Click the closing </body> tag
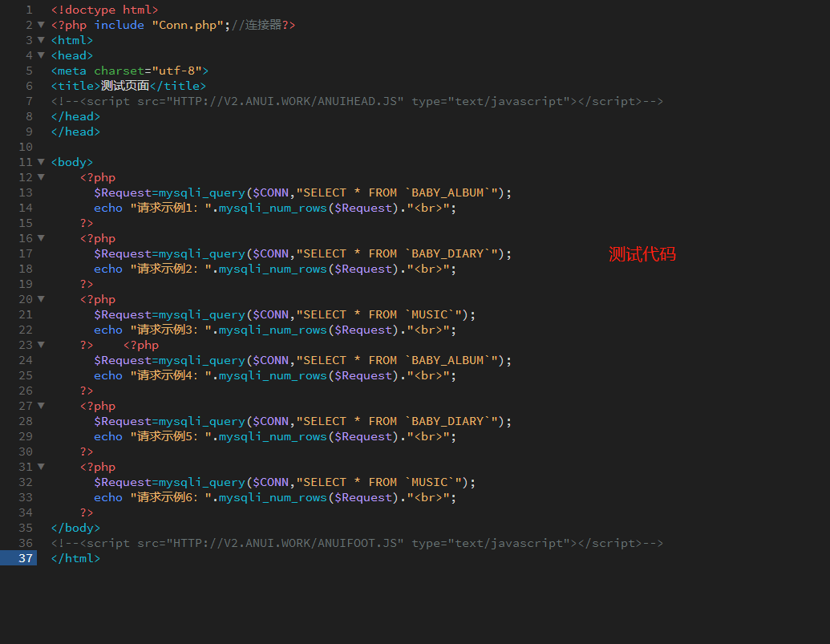The image size is (830, 644). (75, 528)
